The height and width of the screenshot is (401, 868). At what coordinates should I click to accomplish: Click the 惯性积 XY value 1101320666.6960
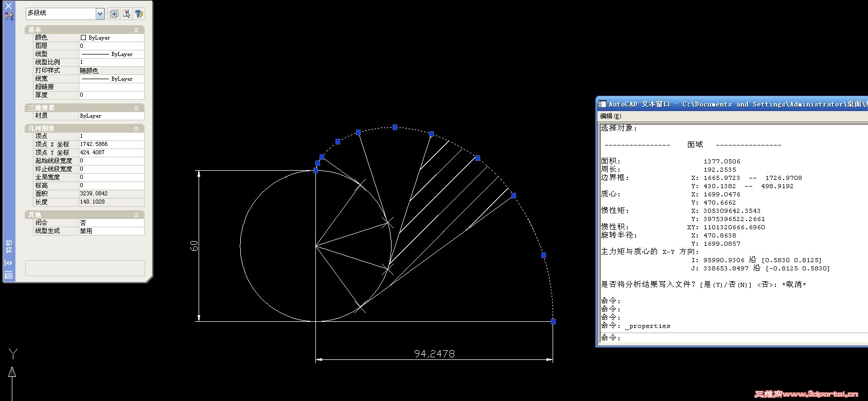click(x=734, y=227)
